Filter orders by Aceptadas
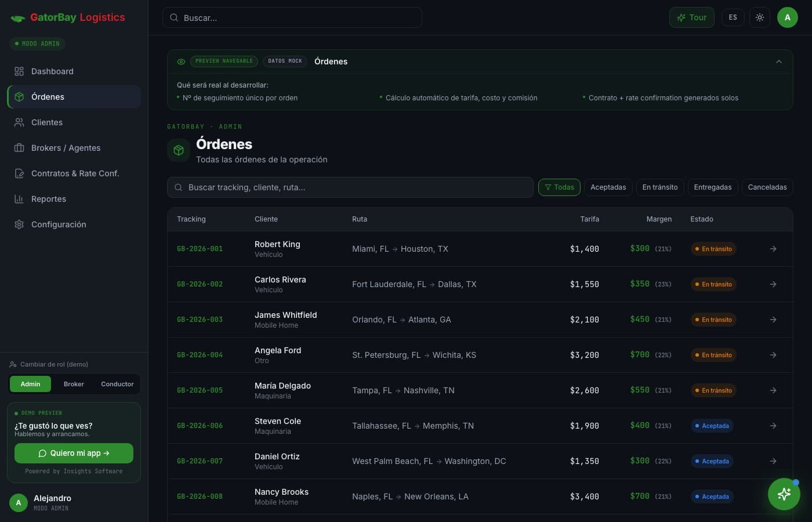812x522 pixels. (608, 187)
